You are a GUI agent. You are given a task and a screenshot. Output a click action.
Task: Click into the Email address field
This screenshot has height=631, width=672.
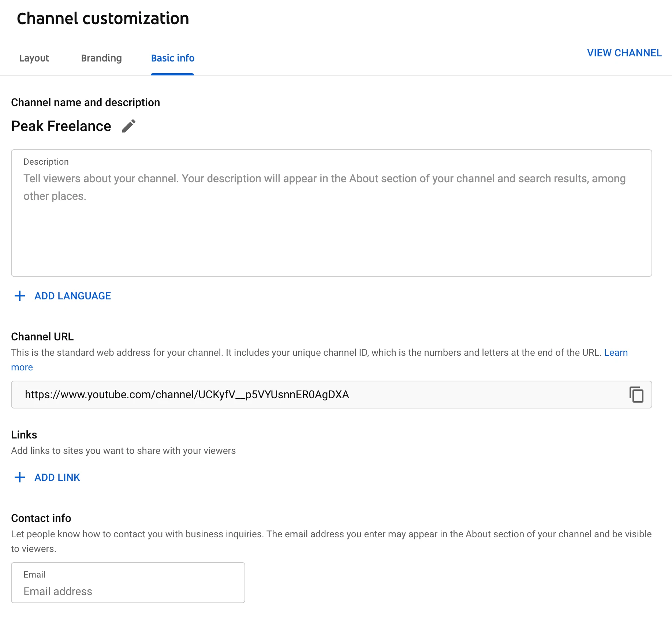pyautogui.click(x=128, y=591)
